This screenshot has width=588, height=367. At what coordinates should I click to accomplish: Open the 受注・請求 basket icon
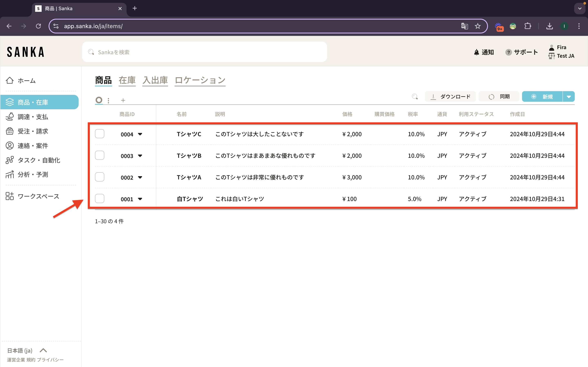tap(10, 131)
